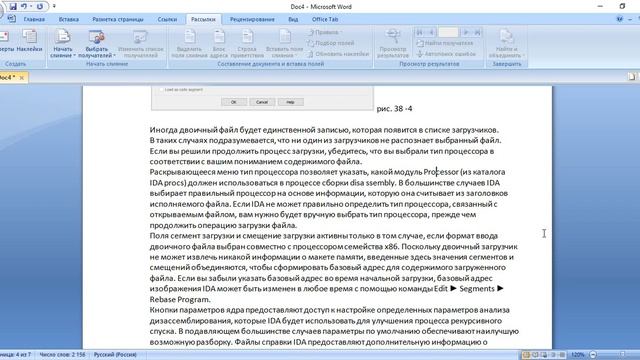Close the Doc4 document tab
Image resolution: width=640 pixels, height=360 pixels.
pos(22,78)
